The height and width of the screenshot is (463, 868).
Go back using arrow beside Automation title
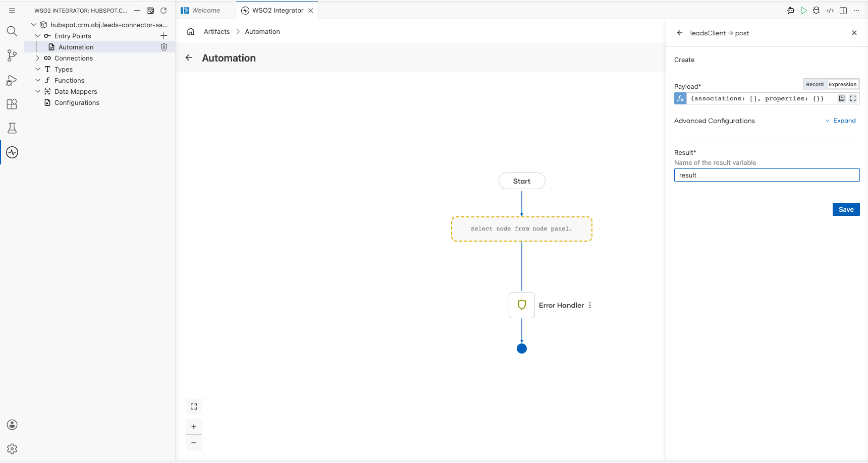click(x=189, y=58)
